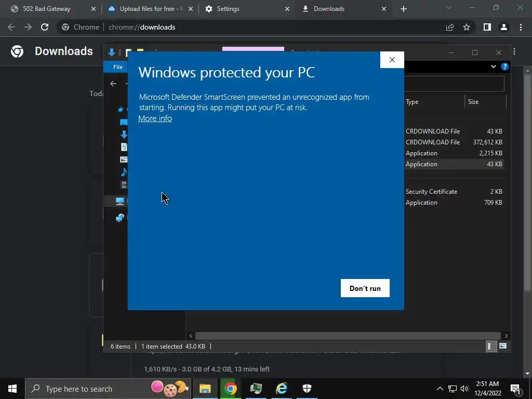Viewport: 532px width, 399px height.
Task: Open Chrome profile icon
Action: (504, 27)
